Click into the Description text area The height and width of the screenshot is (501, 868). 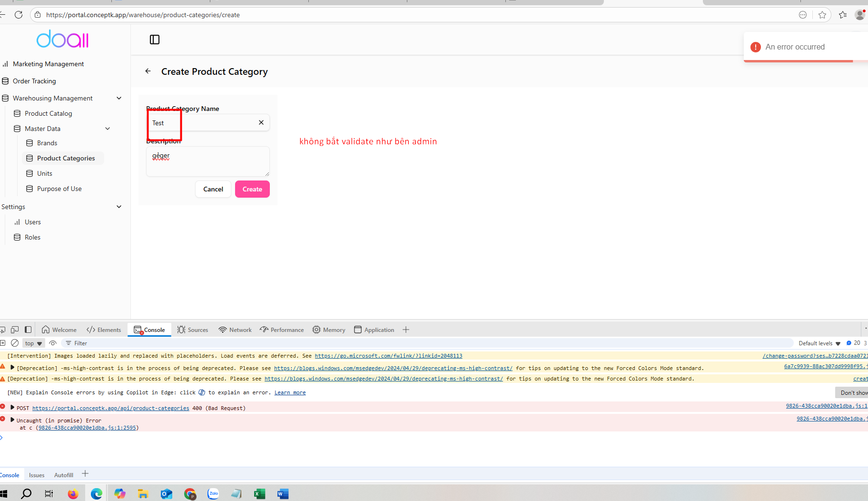(207, 162)
